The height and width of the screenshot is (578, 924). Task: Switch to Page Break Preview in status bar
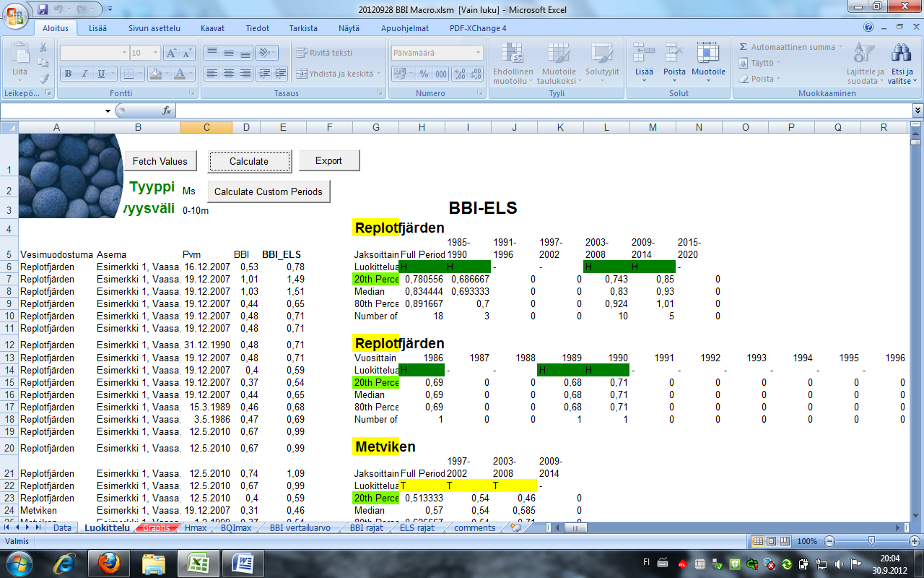pyautogui.click(x=784, y=541)
